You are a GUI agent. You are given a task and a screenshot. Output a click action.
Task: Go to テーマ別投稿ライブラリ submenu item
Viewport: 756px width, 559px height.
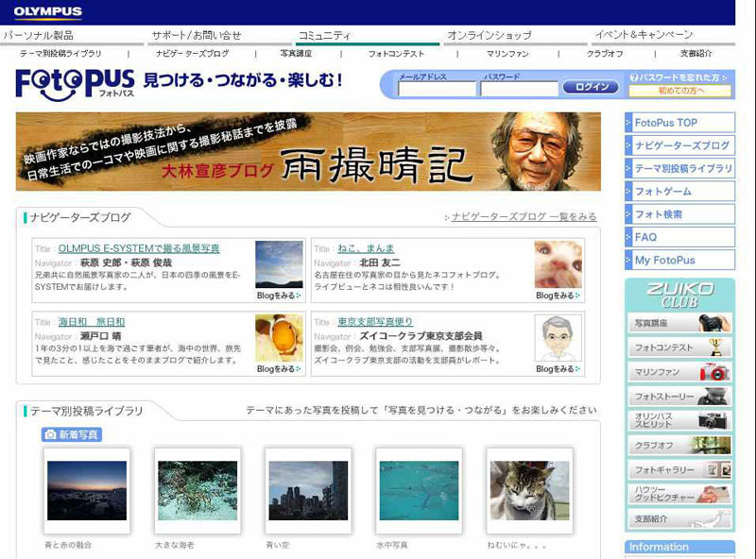tap(60, 54)
